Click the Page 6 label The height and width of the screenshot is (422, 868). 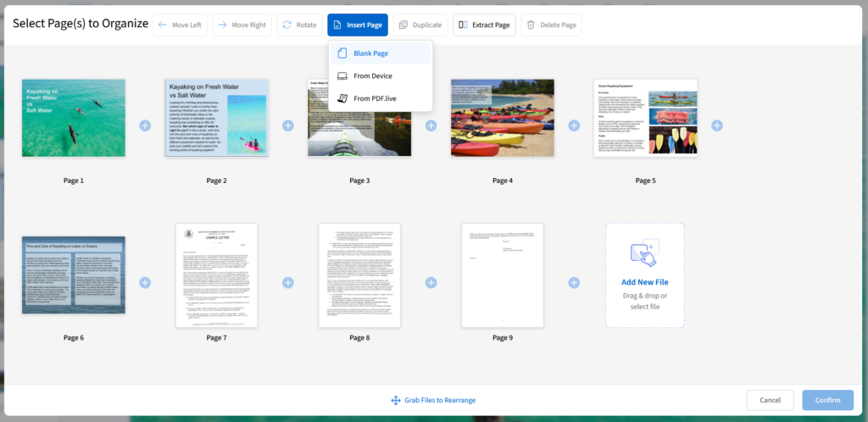74,337
